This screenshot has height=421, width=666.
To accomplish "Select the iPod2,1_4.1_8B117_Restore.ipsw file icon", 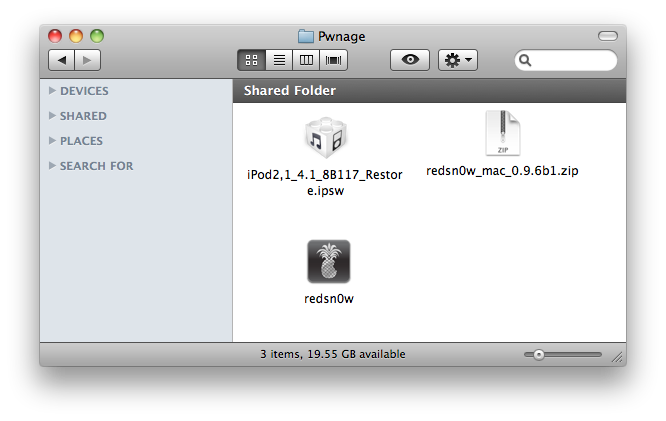I will click(x=324, y=139).
